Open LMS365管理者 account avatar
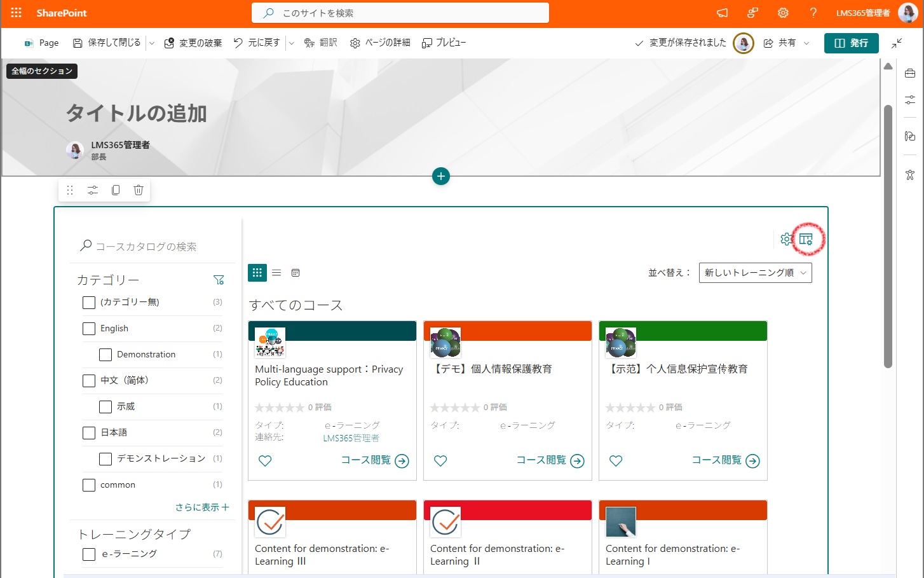Image resolution: width=924 pixels, height=578 pixels. [907, 13]
